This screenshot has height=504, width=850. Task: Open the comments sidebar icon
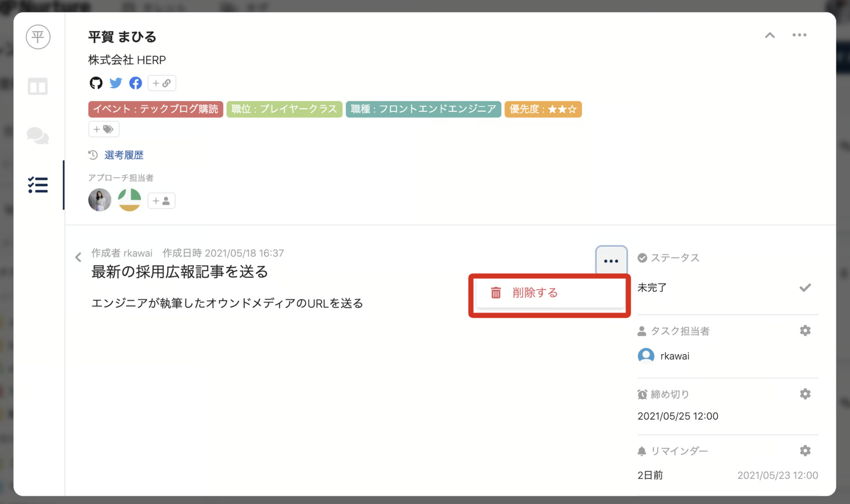pyautogui.click(x=38, y=136)
